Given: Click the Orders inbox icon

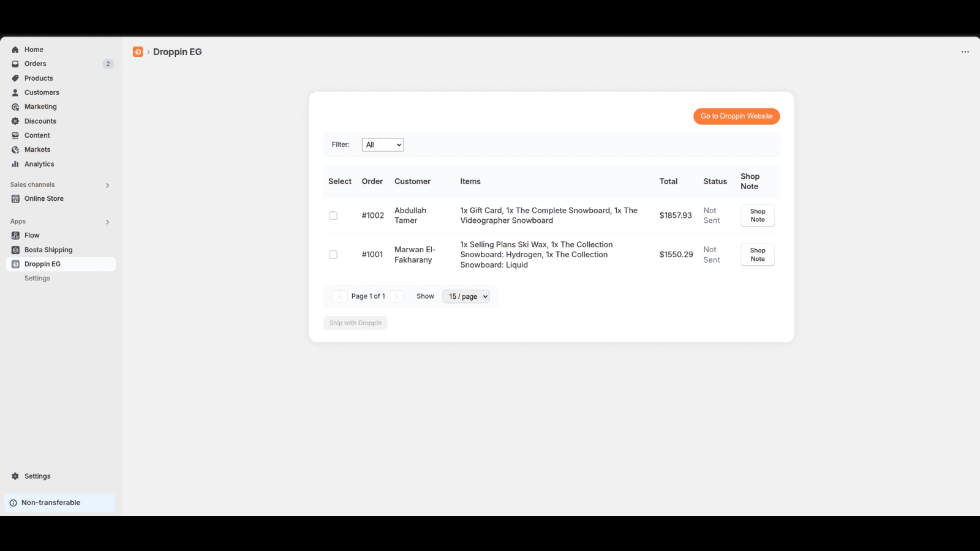Looking at the screenshot, I should pyautogui.click(x=15, y=64).
